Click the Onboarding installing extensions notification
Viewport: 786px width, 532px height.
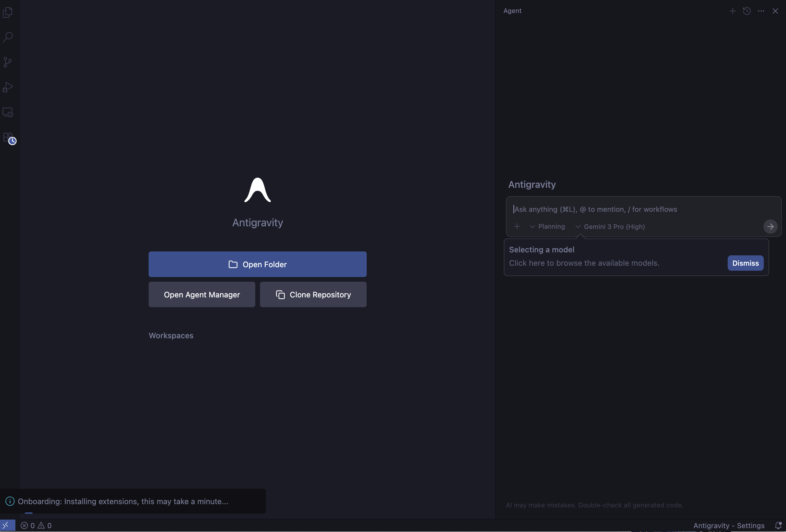[133, 501]
